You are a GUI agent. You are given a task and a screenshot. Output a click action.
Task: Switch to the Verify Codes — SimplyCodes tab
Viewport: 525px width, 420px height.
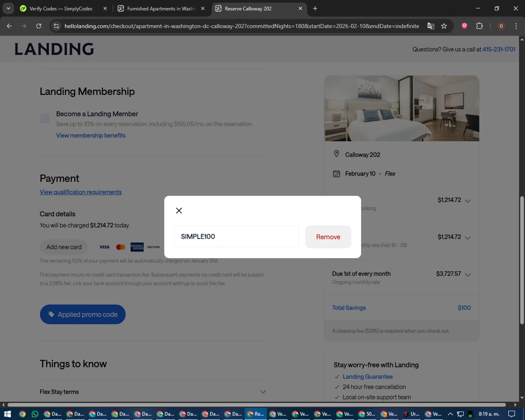pyautogui.click(x=61, y=8)
